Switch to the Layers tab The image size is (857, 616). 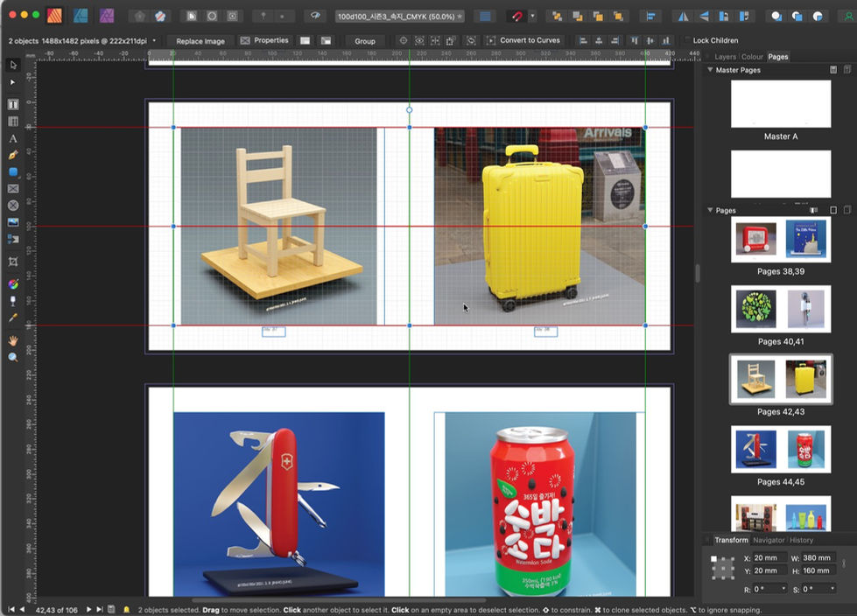pos(725,57)
